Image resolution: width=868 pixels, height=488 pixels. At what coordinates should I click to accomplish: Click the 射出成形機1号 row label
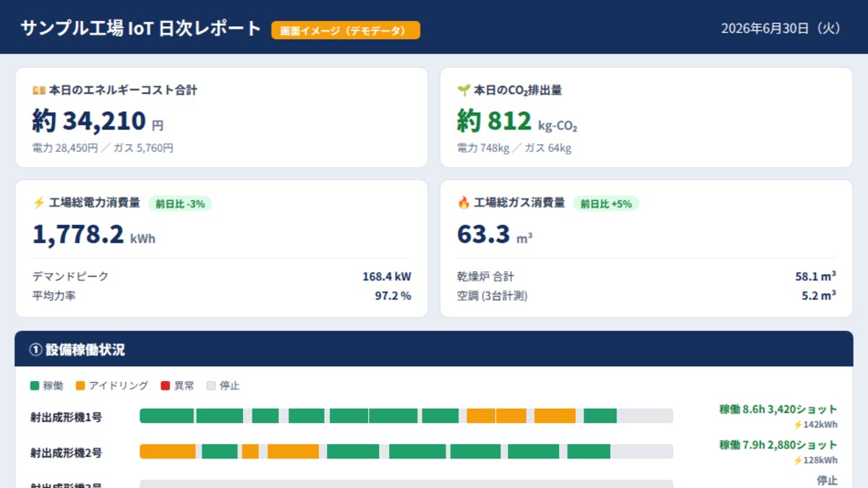66,417
